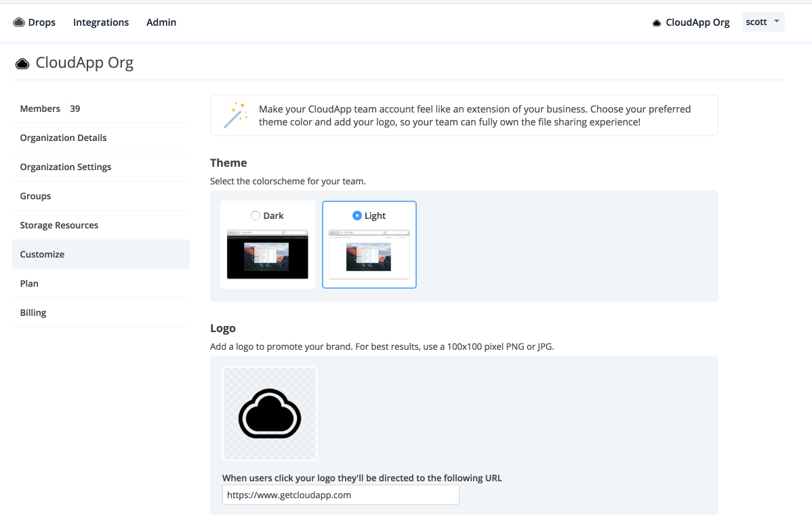Go to Groups in the sidebar

101,196
